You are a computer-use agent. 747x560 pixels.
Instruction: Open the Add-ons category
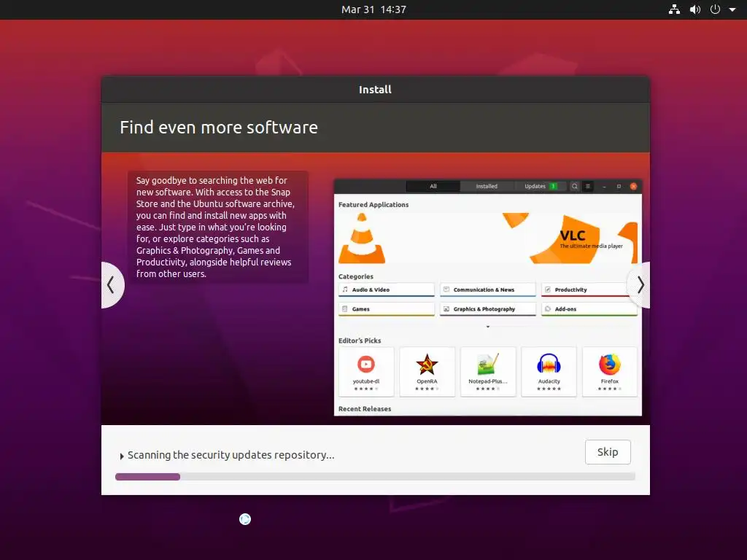tap(589, 309)
